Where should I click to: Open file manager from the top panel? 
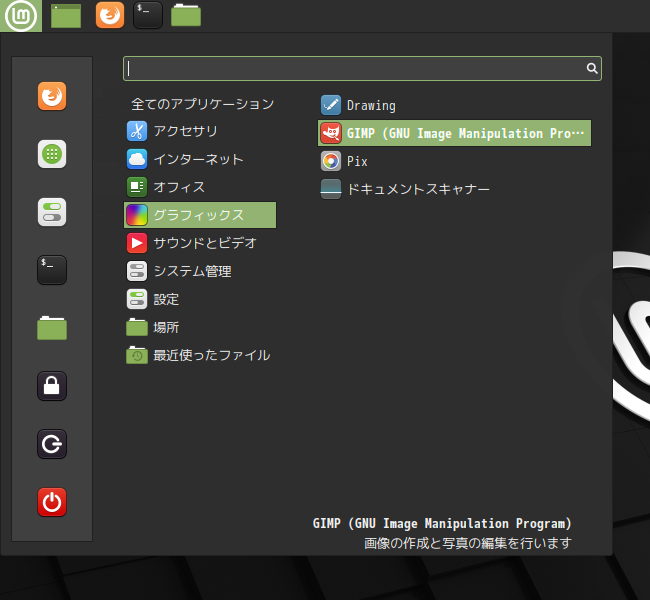186,15
